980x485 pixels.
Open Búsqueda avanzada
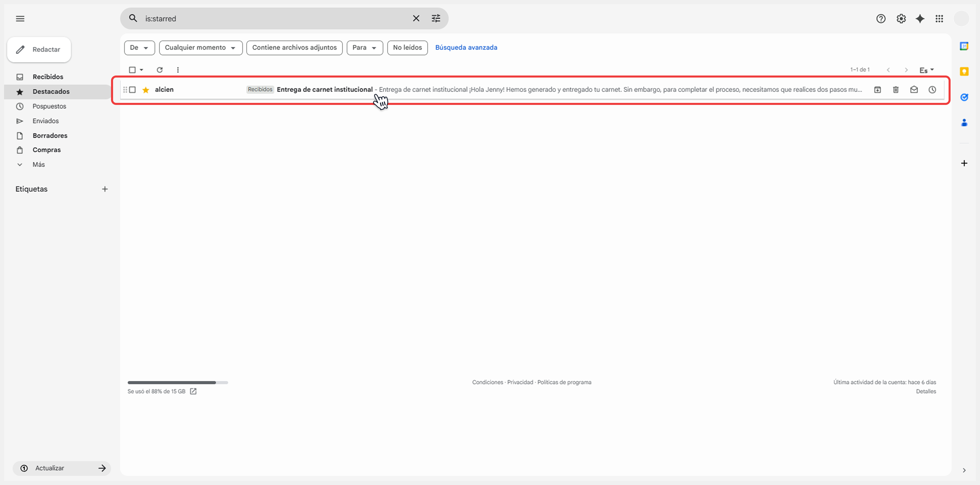[466, 47]
